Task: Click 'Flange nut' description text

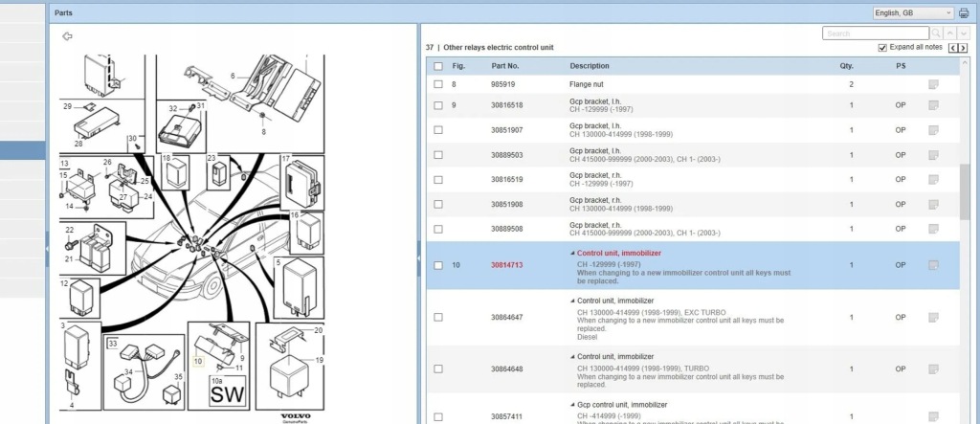Action: click(x=587, y=84)
